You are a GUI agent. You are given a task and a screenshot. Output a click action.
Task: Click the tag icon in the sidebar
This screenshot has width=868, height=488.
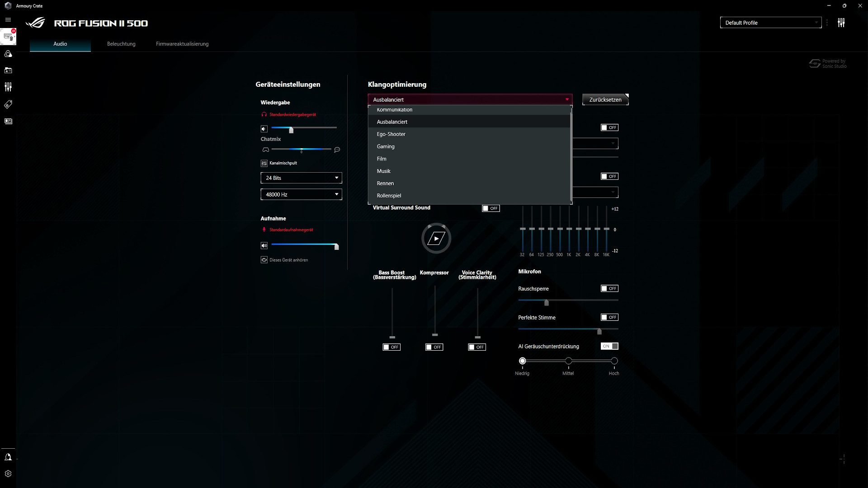[x=8, y=104]
